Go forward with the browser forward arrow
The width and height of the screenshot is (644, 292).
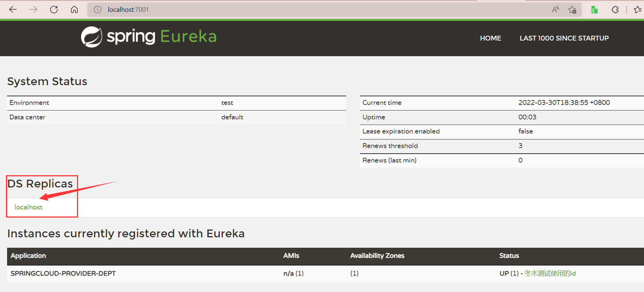(x=33, y=10)
